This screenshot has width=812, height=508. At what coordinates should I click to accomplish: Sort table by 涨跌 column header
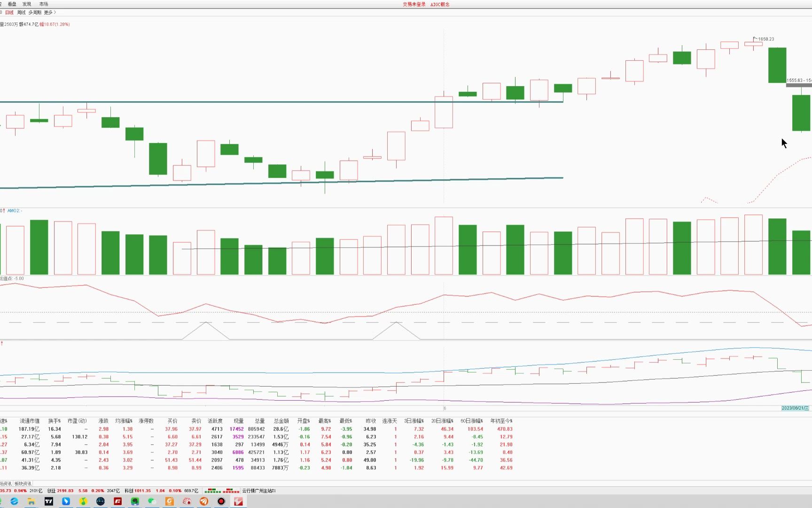(103, 421)
